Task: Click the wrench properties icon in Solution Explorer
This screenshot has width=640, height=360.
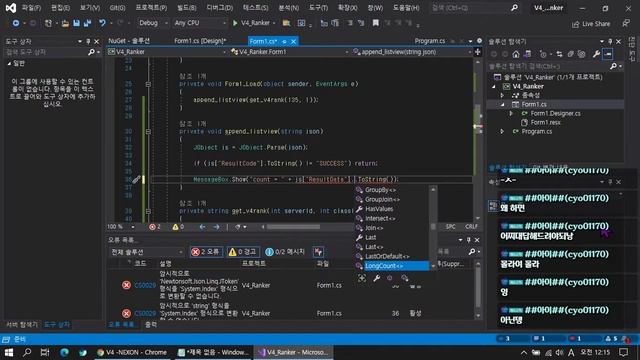Action: click(596, 54)
